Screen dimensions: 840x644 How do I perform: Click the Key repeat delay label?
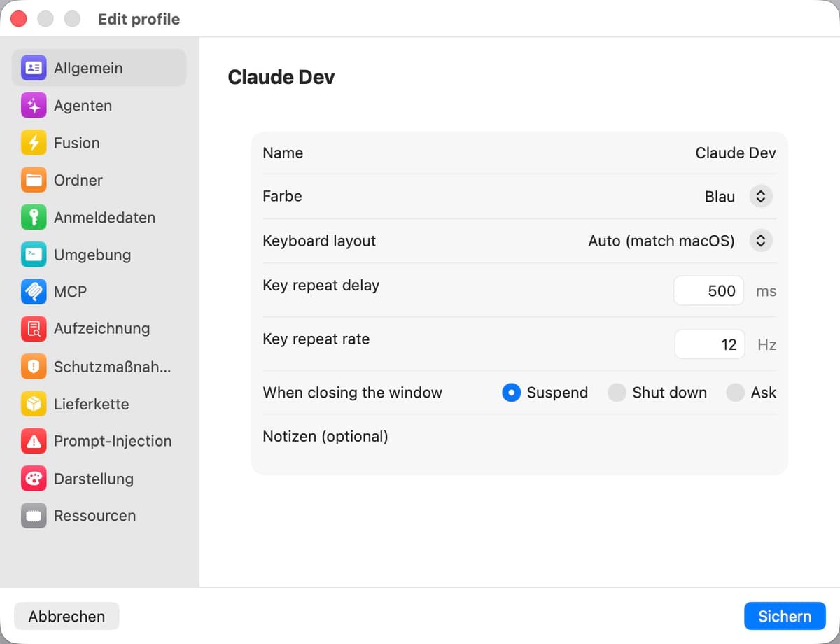[x=321, y=286]
